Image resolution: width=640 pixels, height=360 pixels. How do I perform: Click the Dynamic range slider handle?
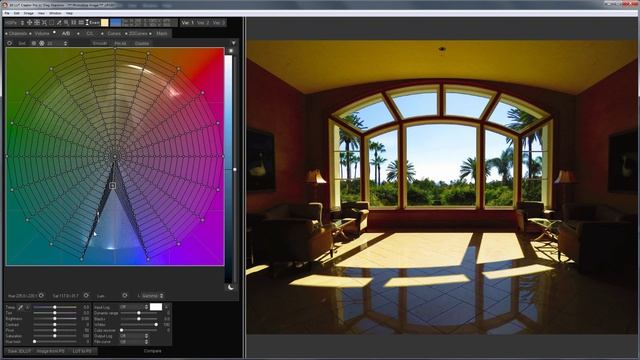pyautogui.click(x=139, y=313)
